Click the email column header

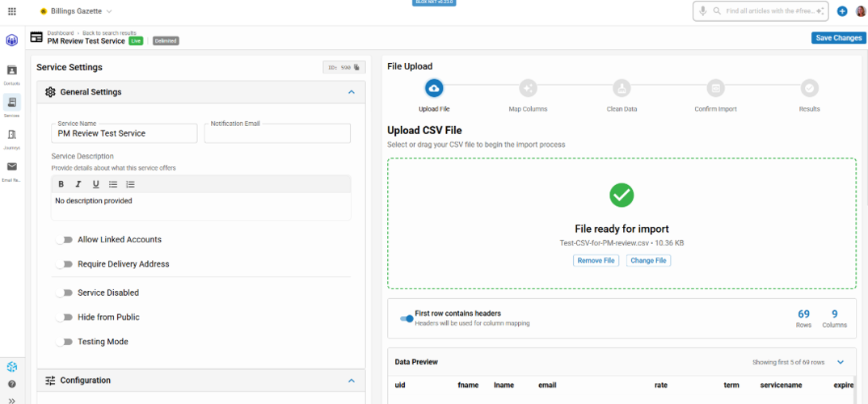tap(547, 385)
